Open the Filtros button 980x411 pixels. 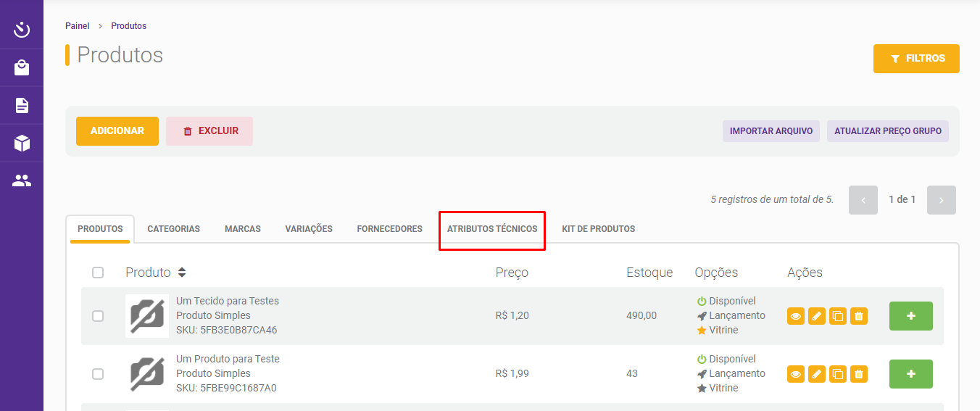916,59
